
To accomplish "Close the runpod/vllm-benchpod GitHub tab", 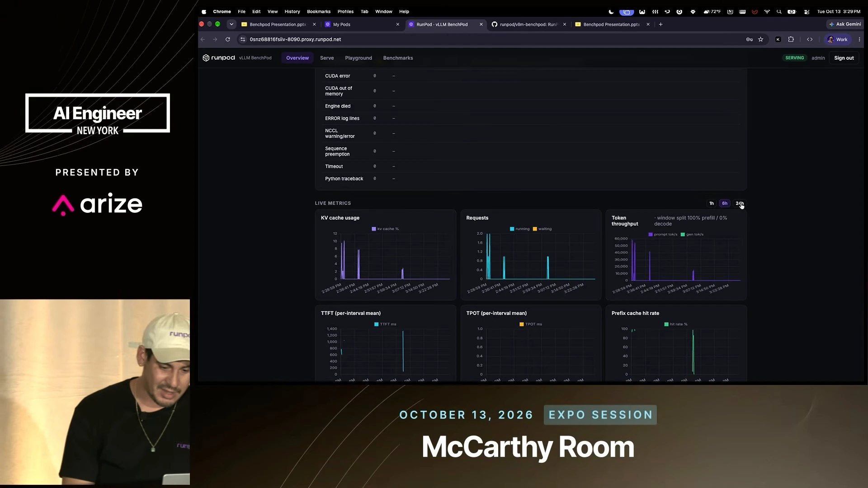I will 565,24.
